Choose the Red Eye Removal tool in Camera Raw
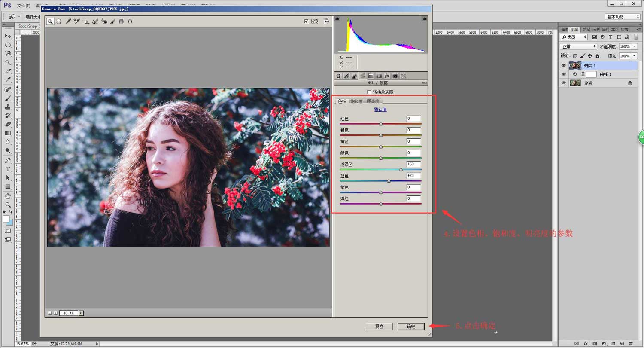The width and height of the screenshot is (644, 348). tap(104, 21)
